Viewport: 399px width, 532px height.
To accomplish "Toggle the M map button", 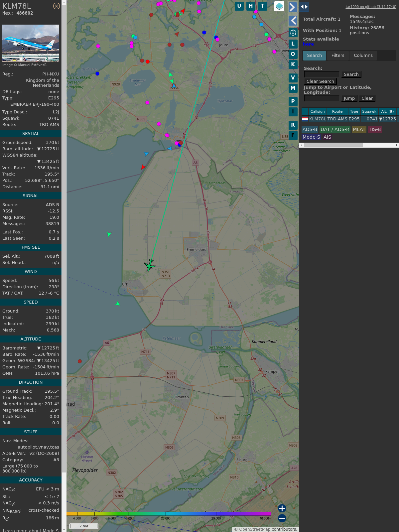I will coord(293,88).
